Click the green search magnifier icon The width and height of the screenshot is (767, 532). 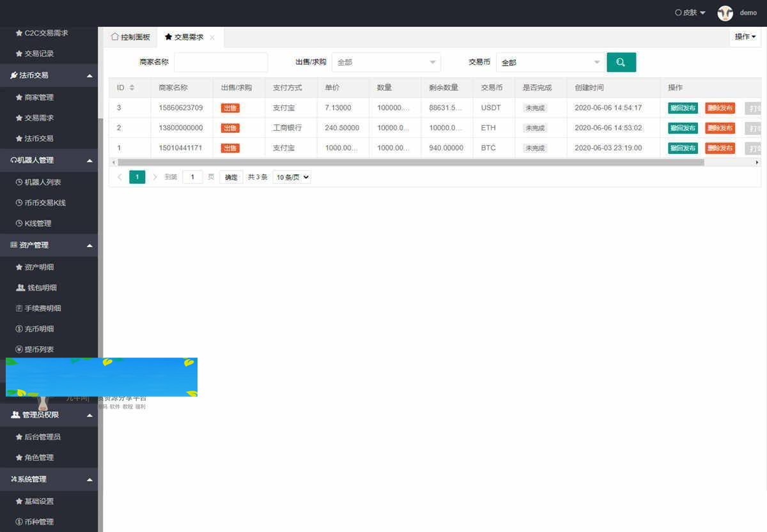click(621, 62)
